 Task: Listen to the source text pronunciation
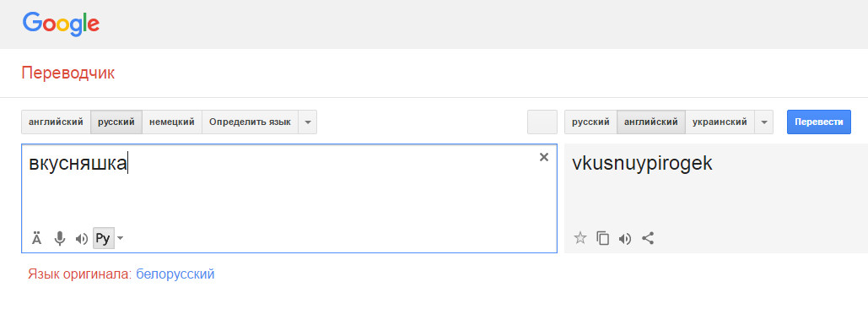click(x=82, y=239)
